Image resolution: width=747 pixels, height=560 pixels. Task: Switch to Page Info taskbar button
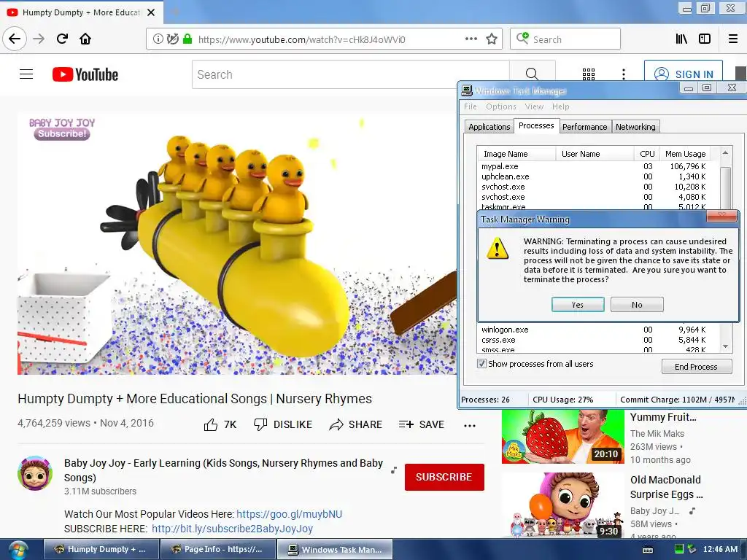(x=218, y=550)
